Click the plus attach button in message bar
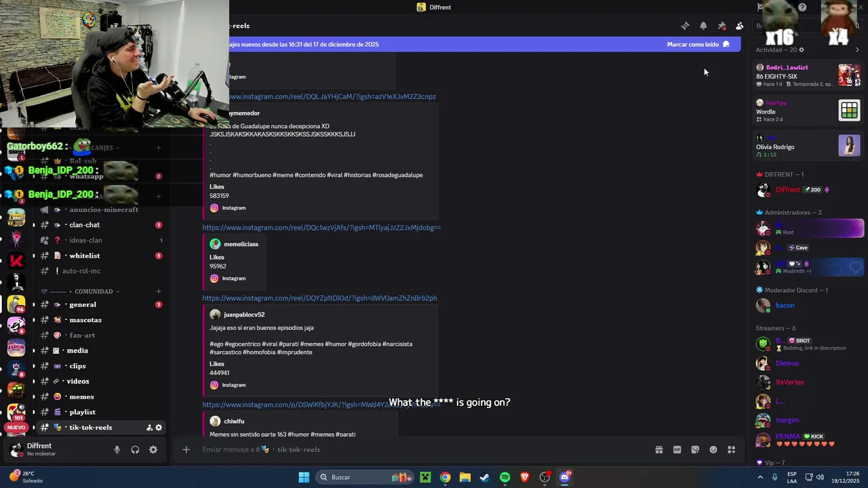The width and height of the screenshot is (868, 488). point(186,449)
